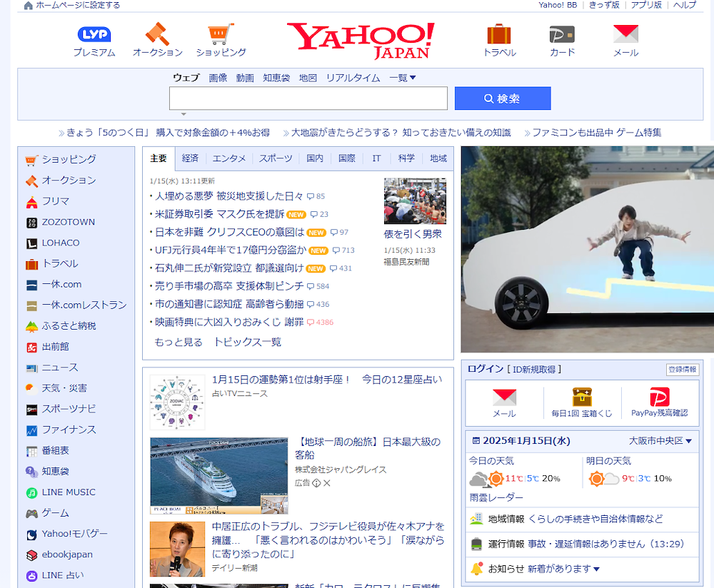Open headline 人埋める悪夢 被災地支援した日々

[229, 196]
